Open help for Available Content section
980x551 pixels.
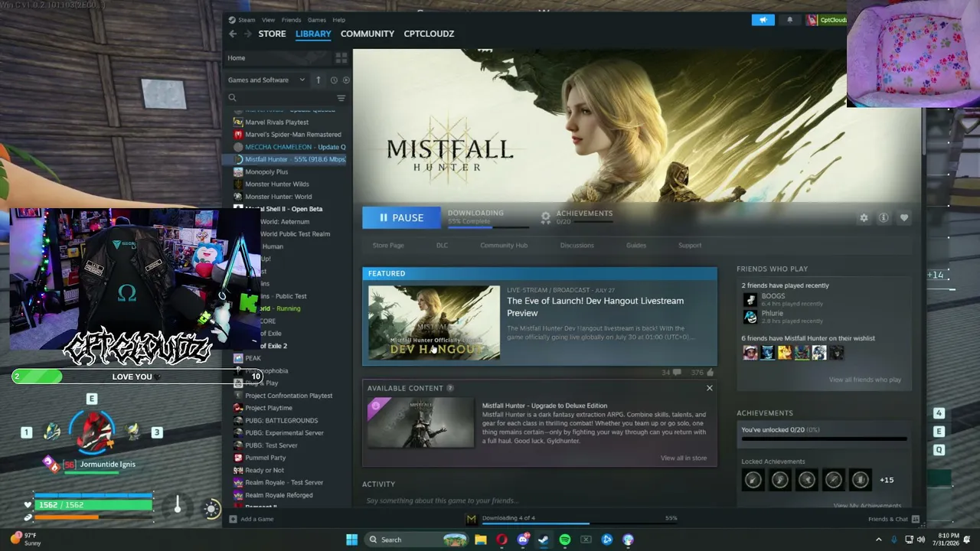450,388
